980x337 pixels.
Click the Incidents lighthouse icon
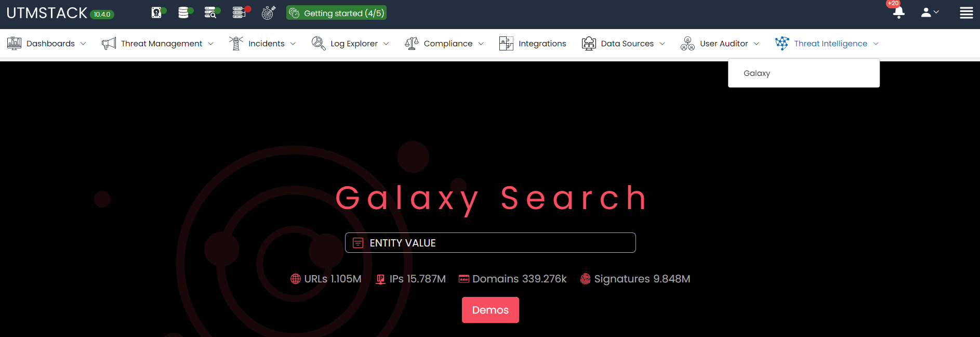click(x=236, y=43)
